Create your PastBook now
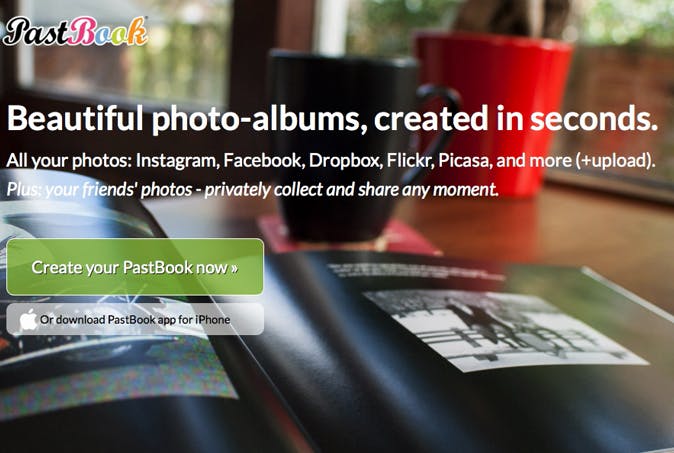This screenshot has height=453, width=674. click(x=135, y=267)
